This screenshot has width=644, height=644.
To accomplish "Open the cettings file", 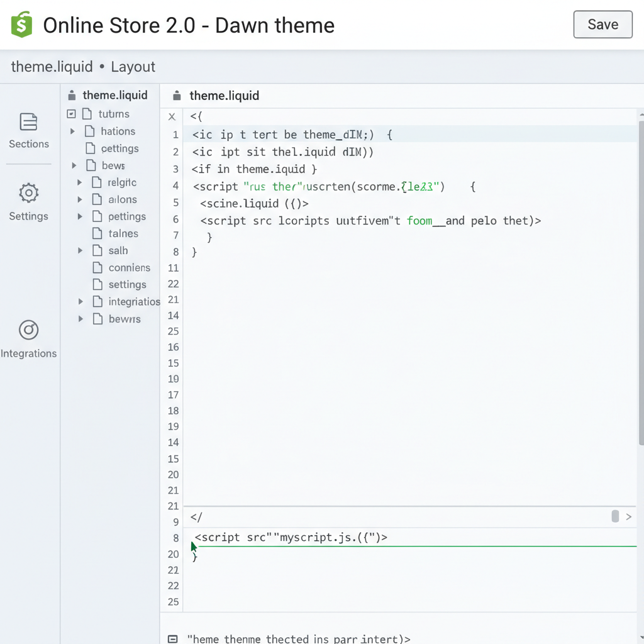I will (x=120, y=148).
